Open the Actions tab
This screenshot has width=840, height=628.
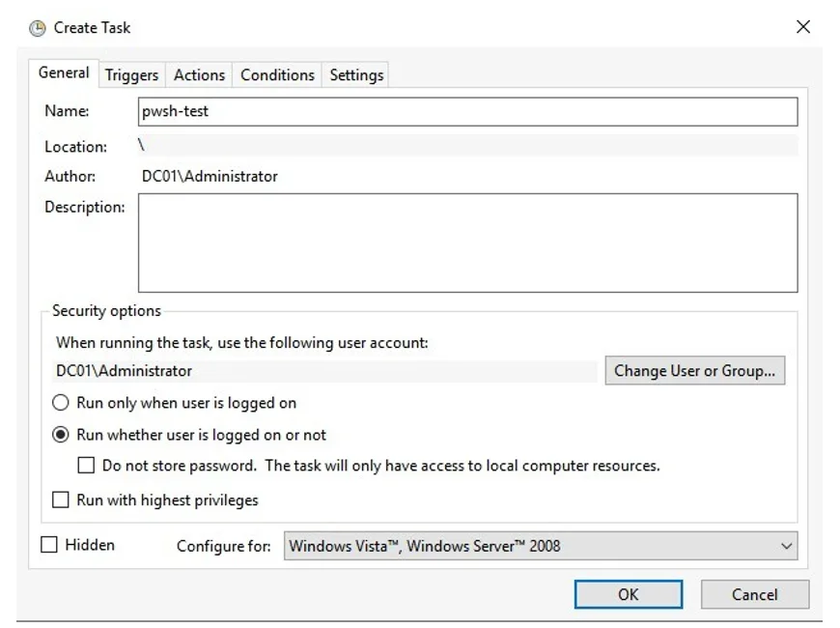(199, 75)
